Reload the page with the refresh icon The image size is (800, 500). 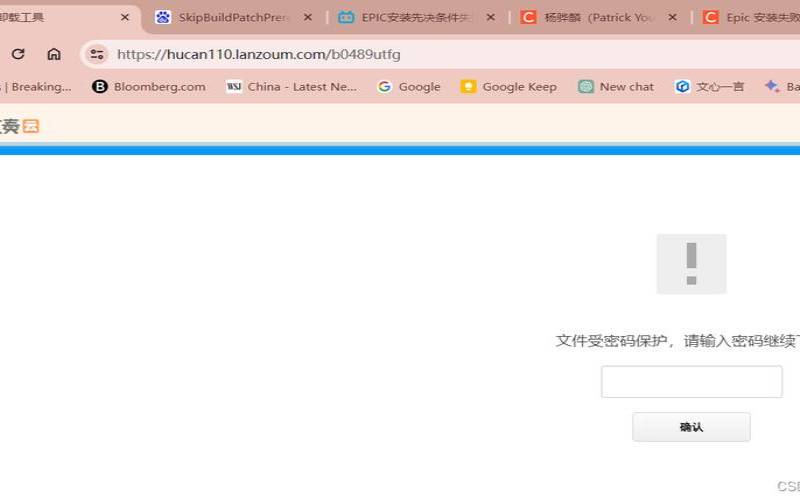[18, 54]
